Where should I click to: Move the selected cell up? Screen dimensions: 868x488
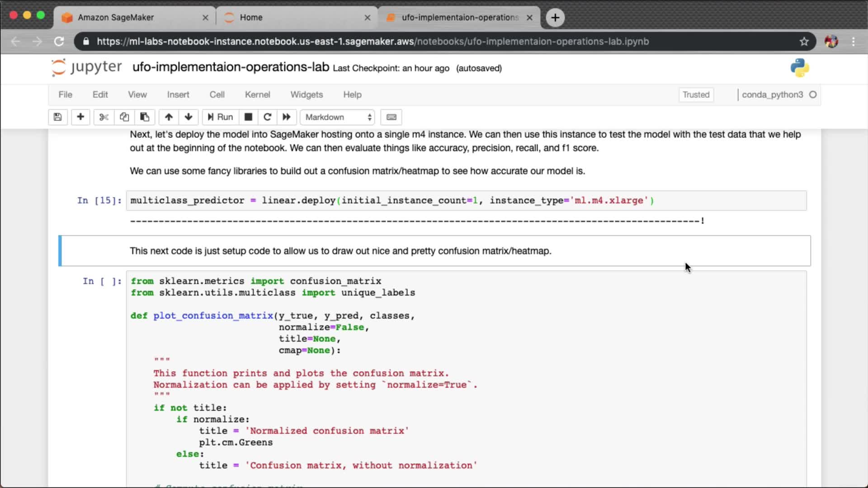169,117
